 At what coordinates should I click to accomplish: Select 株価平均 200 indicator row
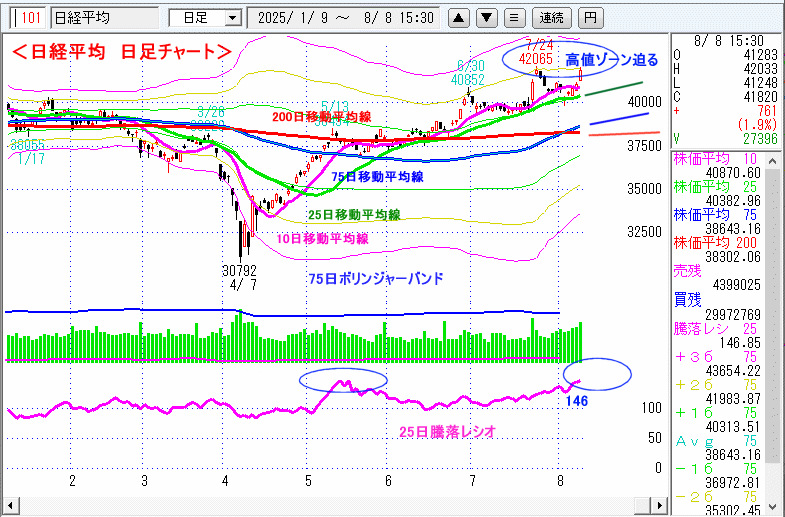point(716,243)
